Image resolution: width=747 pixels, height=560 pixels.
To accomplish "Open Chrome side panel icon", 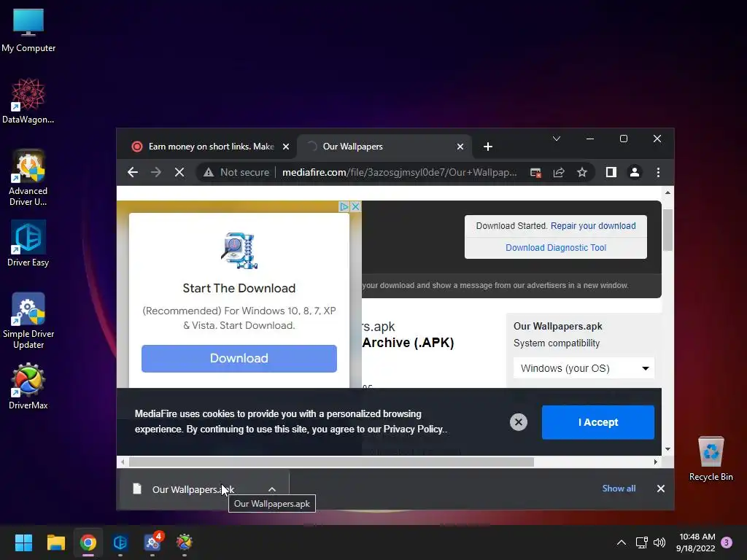I will point(611,172).
